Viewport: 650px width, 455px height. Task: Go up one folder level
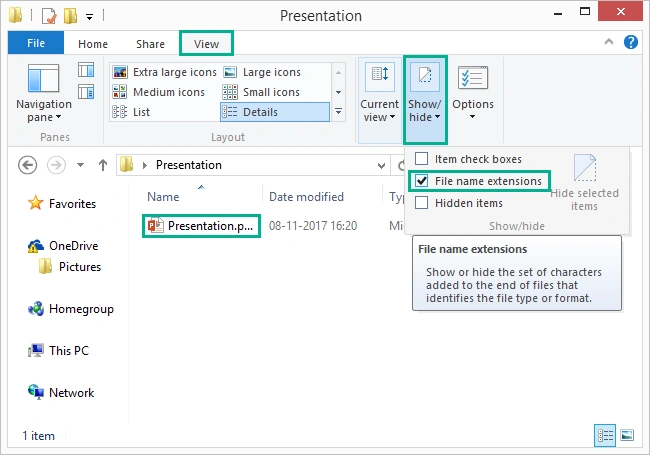click(103, 165)
